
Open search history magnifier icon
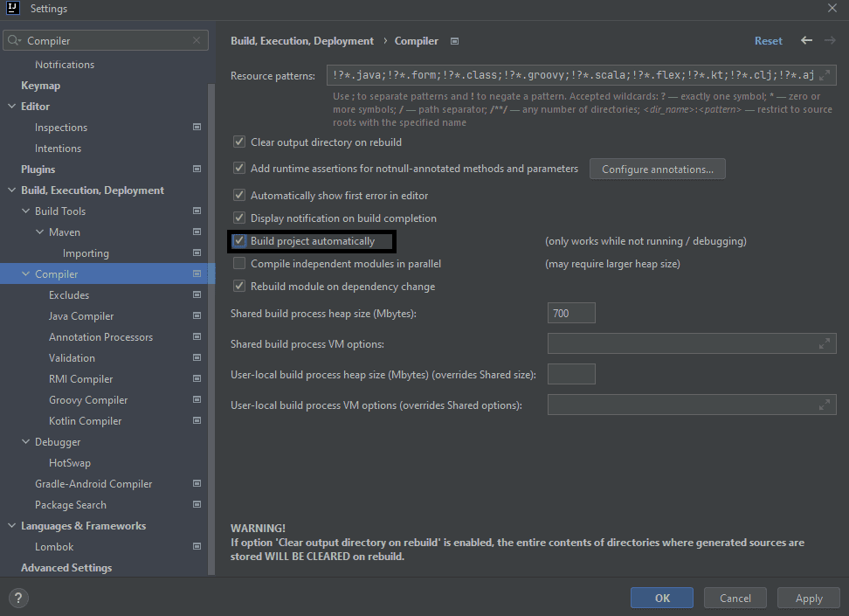pos(15,41)
